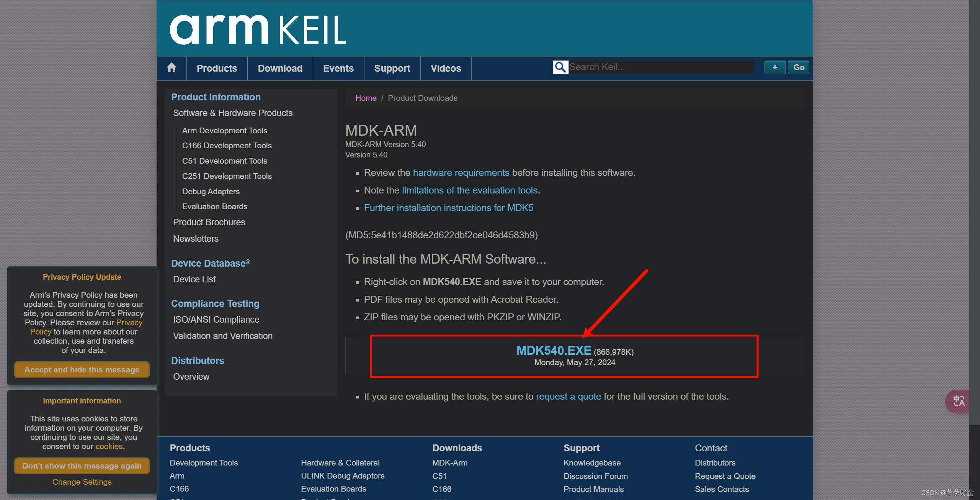980x500 pixels.
Task: Open Further installation instructions for MDK5
Action: coord(449,208)
